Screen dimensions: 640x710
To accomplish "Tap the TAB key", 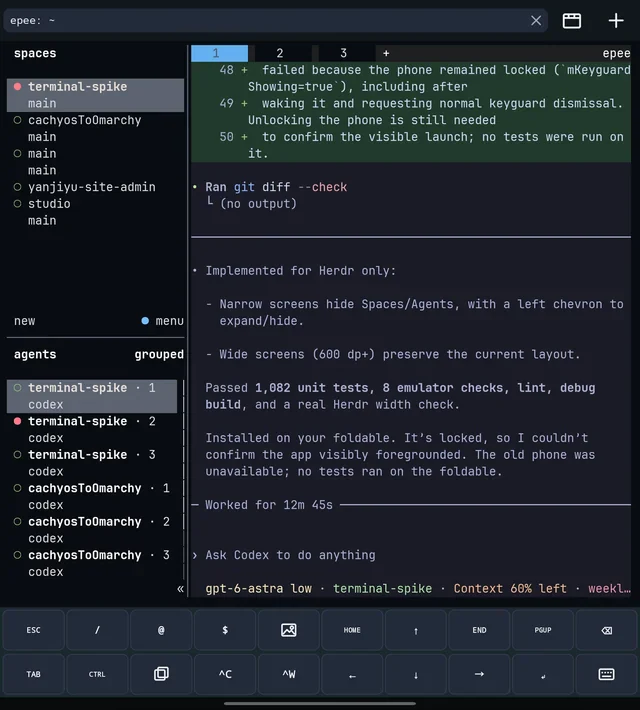I will tap(34, 674).
